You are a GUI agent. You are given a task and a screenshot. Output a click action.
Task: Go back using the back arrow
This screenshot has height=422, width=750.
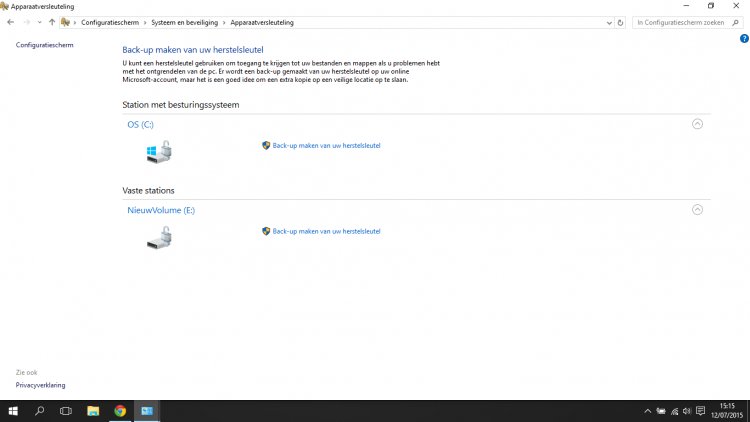coord(11,22)
